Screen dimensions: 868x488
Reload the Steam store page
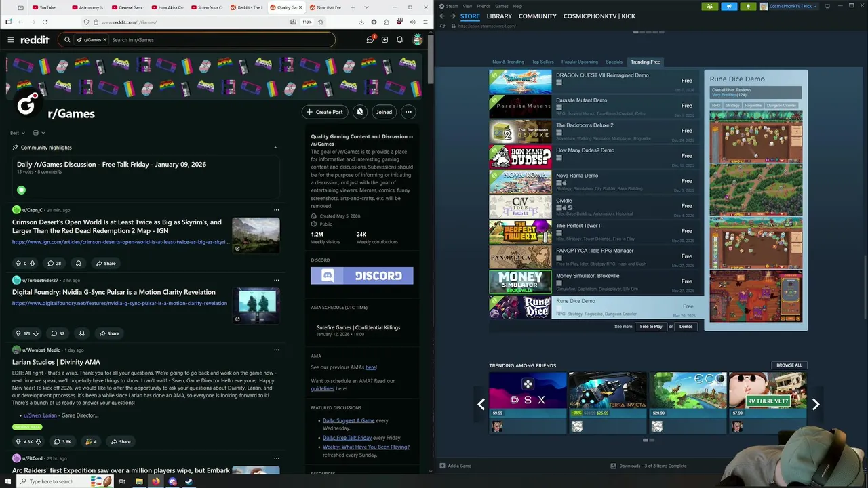pos(443,26)
